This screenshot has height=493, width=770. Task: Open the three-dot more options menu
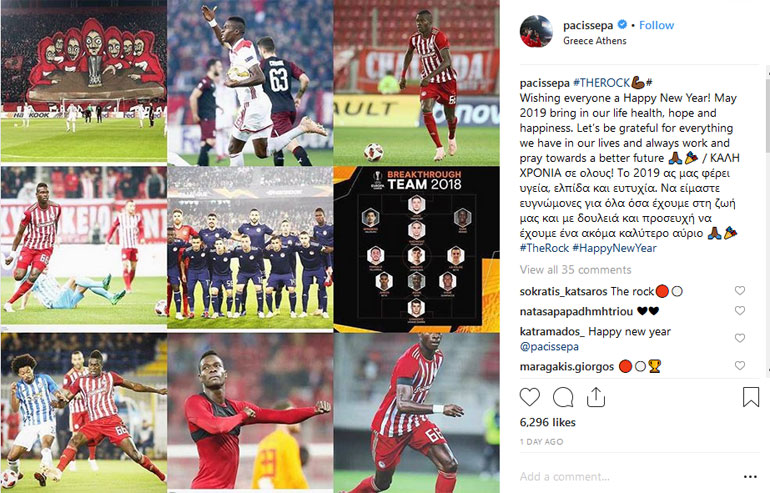(x=750, y=476)
